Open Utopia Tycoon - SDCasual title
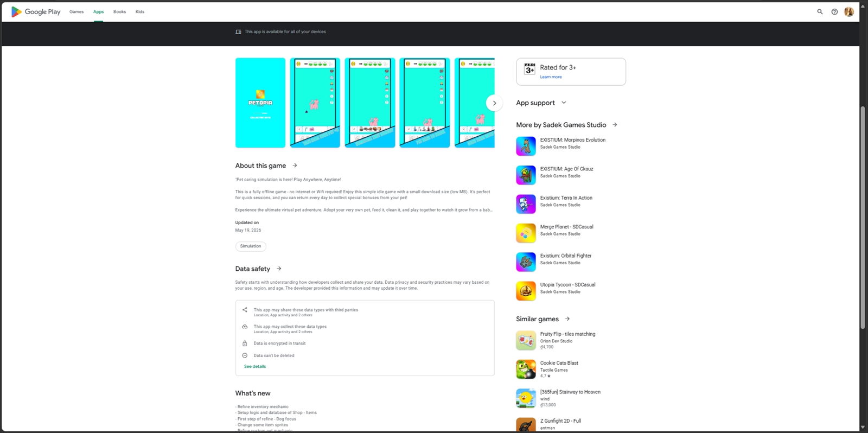Image resolution: width=868 pixels, height=433 pixels. 567,285
